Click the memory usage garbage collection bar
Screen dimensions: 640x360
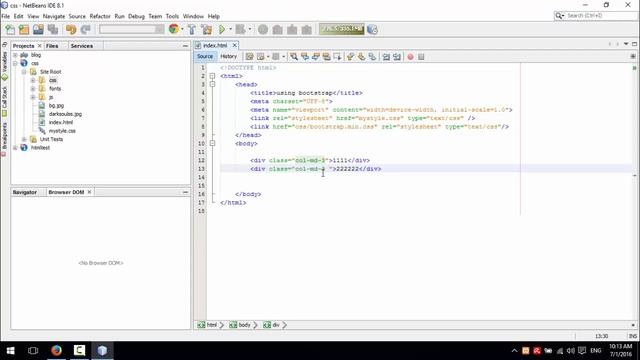pyautogui.click(x=342, y=29)
